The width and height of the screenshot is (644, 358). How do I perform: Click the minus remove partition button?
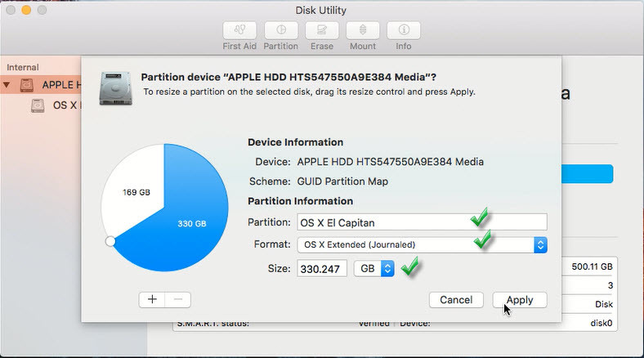coord(178,300)
